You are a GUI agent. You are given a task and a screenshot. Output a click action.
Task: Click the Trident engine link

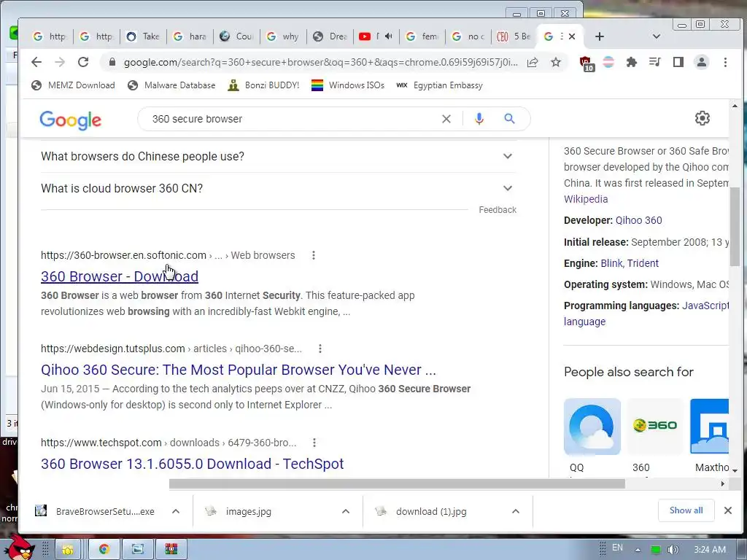click(643, 263)
